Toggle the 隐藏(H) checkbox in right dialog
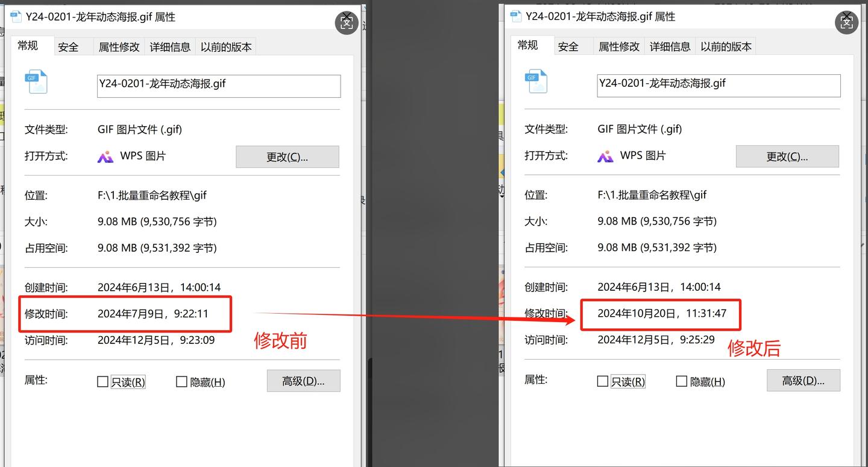The width and height of the screenshot is (868, 467). (x=681, y=381)
